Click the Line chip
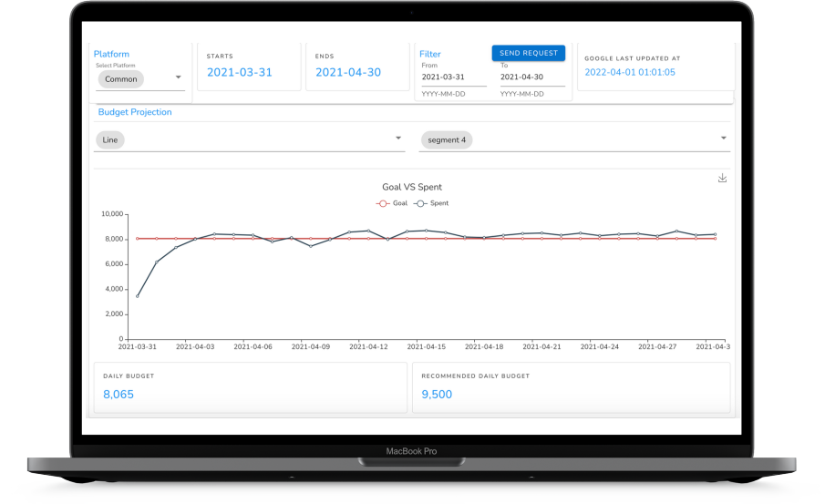The image size is (825, 504). pos(113,139)
